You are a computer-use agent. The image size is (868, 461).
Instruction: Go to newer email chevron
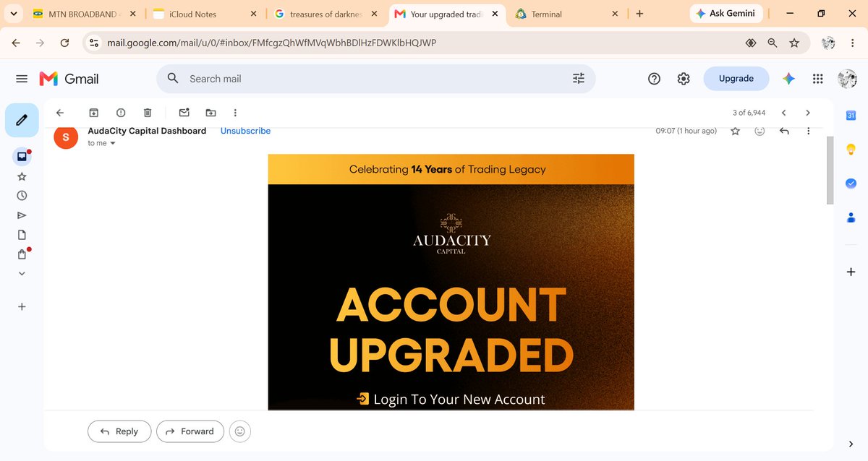tap(783, 113)
